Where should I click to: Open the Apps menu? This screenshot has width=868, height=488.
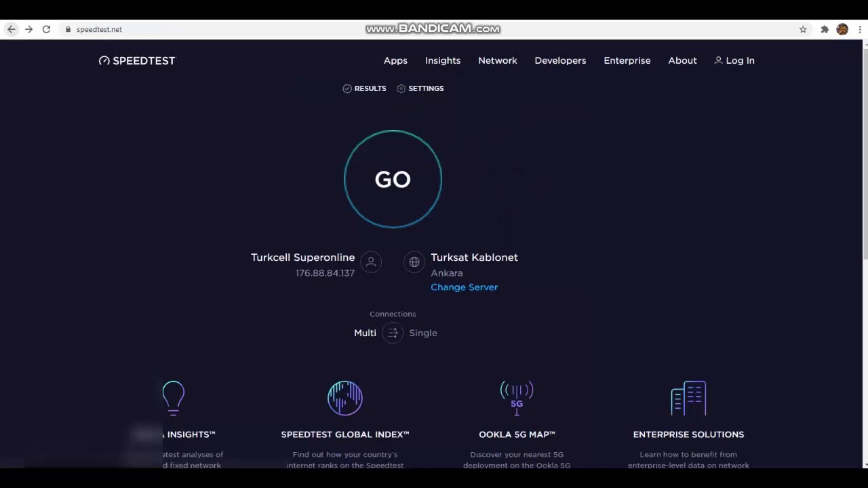[x=395, y=60]
